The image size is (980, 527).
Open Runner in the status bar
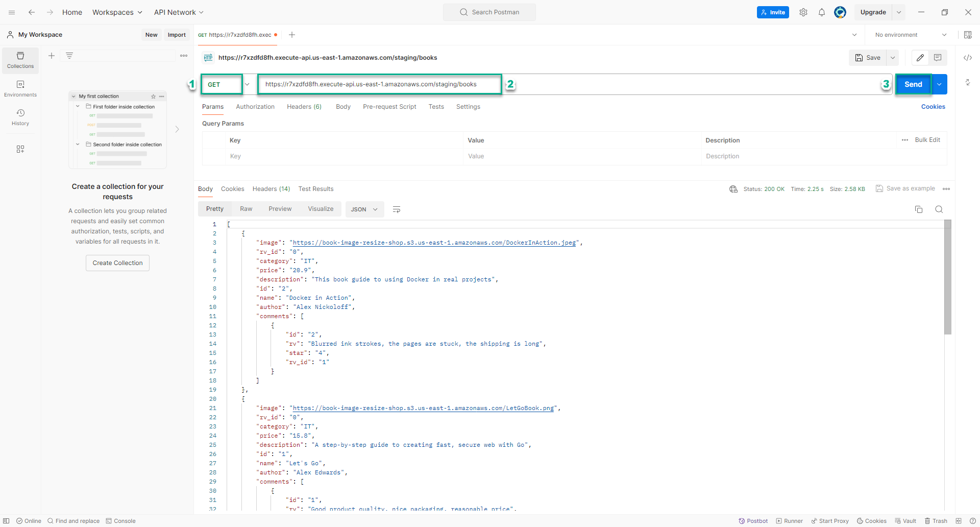[790, 521]
